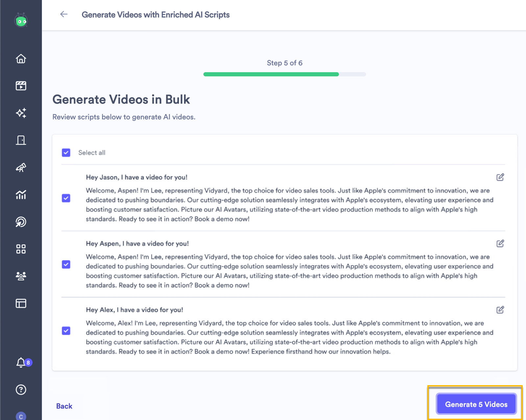The height and width of the screenshot is (420, 526).
Task: Open the browser layout icon in sidebar
Action: [21, 303]
